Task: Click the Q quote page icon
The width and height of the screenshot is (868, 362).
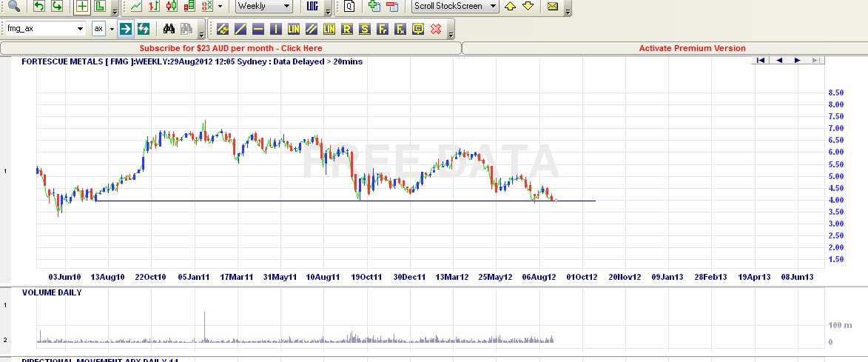Action: [349, 6]
